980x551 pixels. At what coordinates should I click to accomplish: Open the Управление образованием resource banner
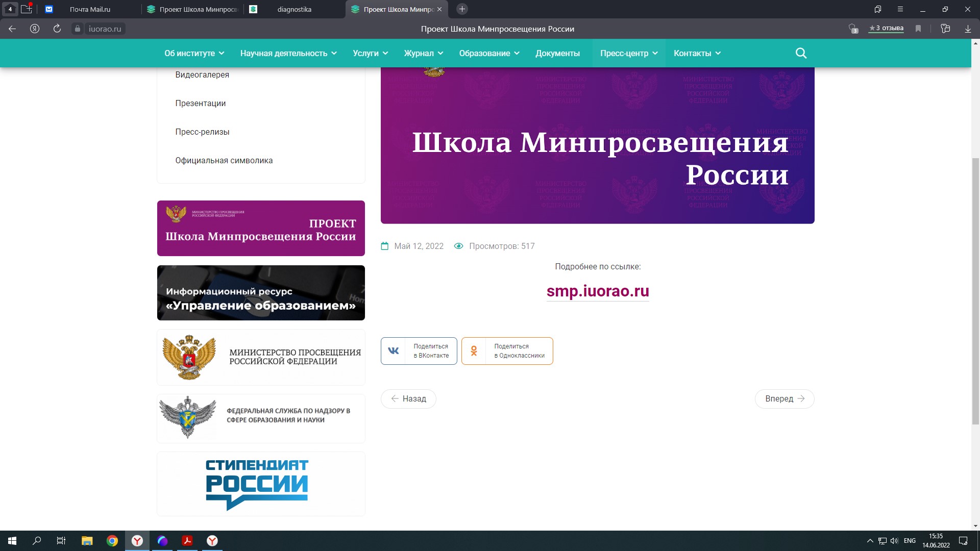tap(261, 293)
